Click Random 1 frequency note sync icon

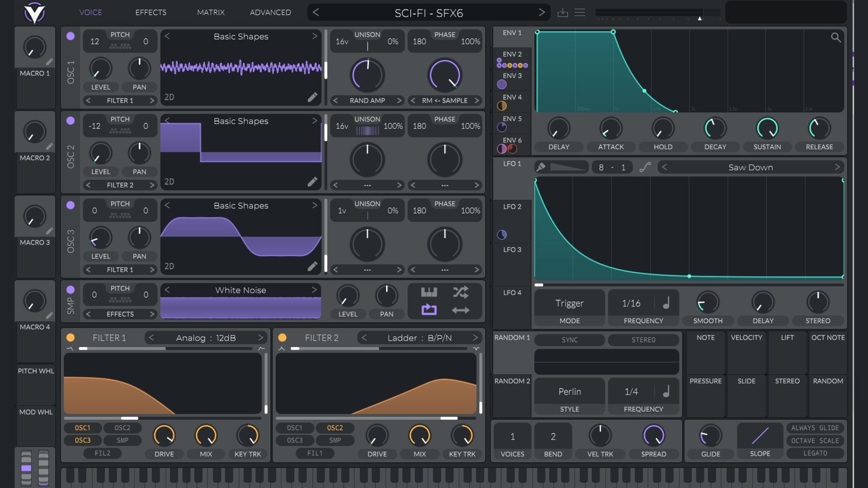click(666, 392)
